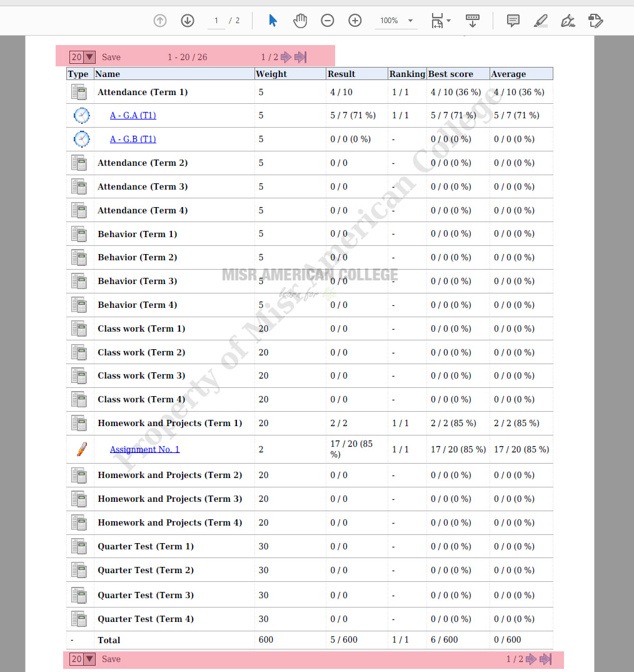Select the Highlight text tool
The image size is (634, 672).
click(540, 21)
